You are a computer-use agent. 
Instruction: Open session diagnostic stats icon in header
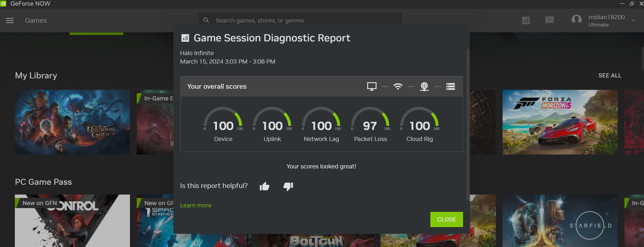[526, 20]
